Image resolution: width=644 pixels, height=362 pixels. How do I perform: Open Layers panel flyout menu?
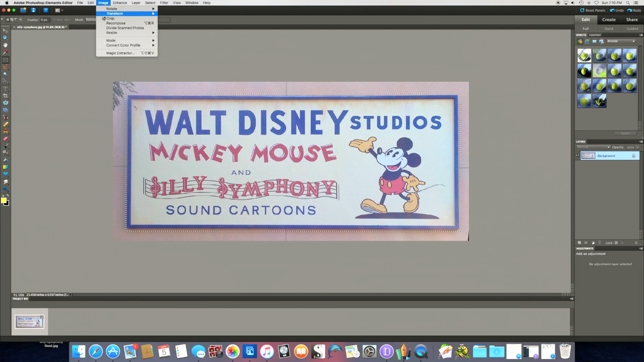tap(641, 142)
